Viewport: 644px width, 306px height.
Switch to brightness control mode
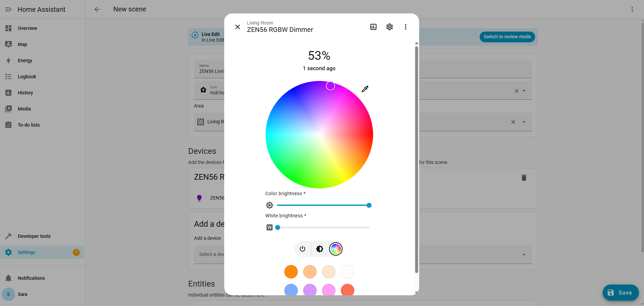(320, 249)
